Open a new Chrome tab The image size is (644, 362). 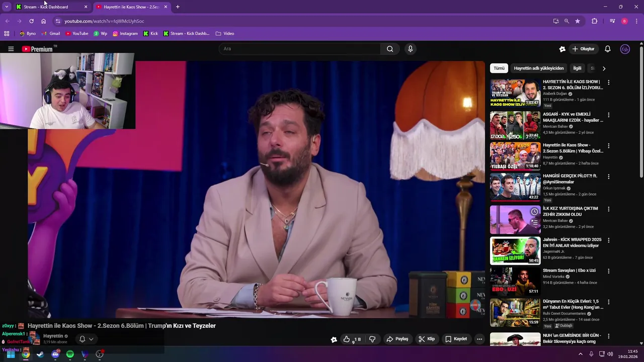click(x=178, y=7)
